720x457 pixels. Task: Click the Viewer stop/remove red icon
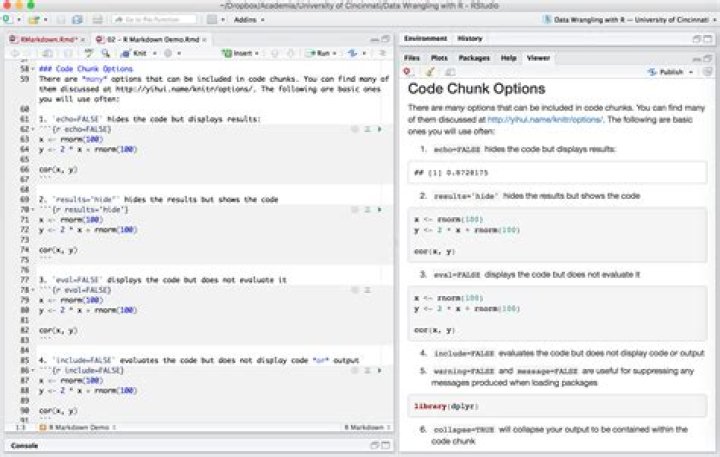(407, 72)
